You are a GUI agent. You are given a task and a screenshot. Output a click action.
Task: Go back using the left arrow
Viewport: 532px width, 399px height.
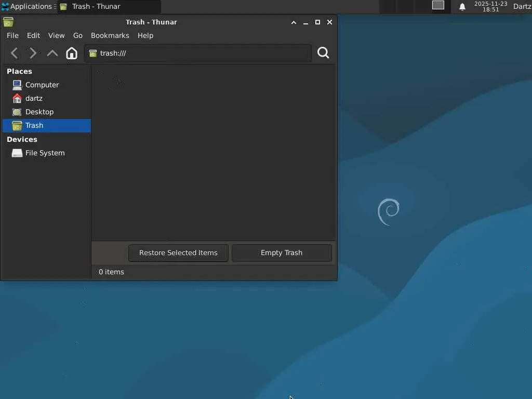pos(14,53)
